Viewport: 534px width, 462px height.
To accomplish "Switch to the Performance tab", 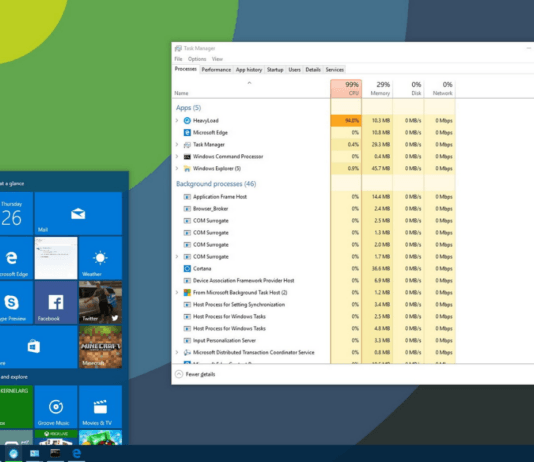I will tap(216, 69).
